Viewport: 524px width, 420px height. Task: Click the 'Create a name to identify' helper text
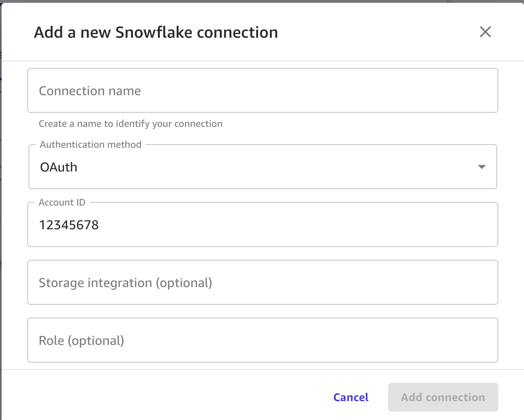131,124
